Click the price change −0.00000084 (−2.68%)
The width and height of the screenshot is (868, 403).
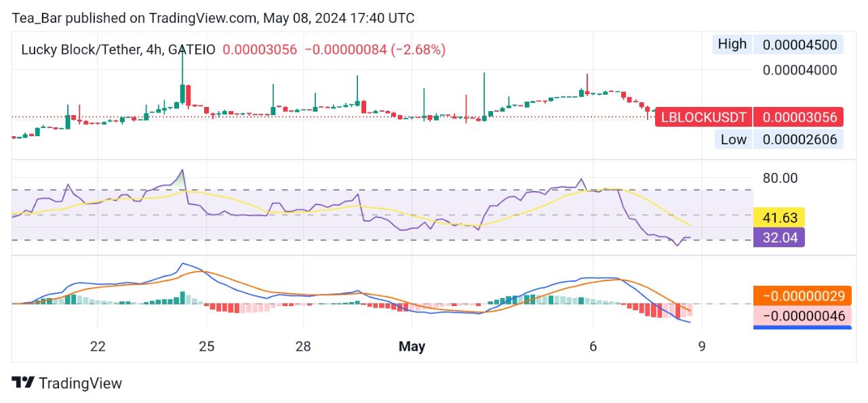[x=375, y=49]
